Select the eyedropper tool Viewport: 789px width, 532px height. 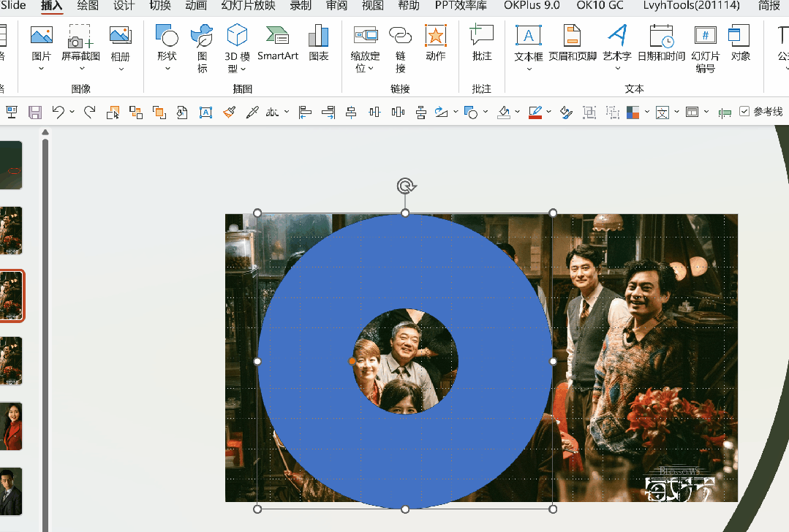252,112
